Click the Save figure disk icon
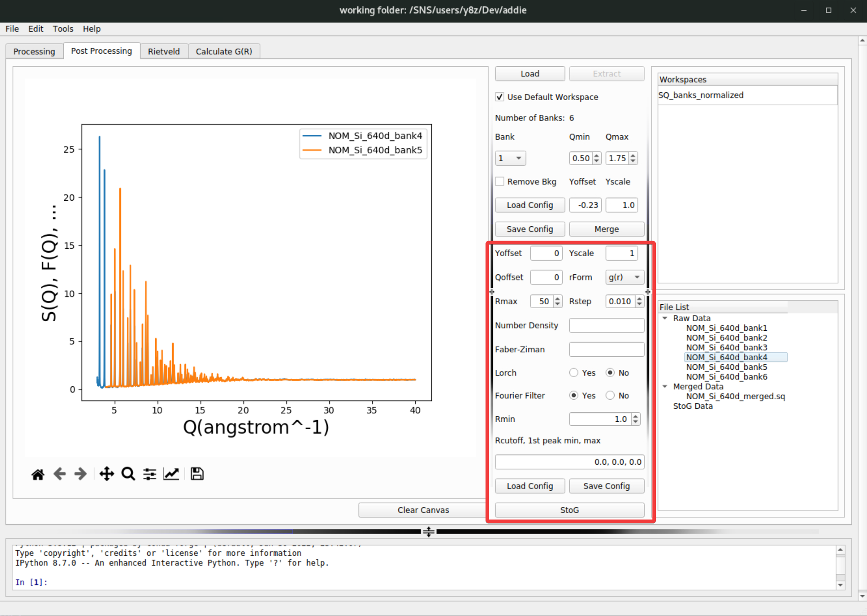The height and width of the screenshot is (616, 867). pyautogui.click(x=197, y=474)
